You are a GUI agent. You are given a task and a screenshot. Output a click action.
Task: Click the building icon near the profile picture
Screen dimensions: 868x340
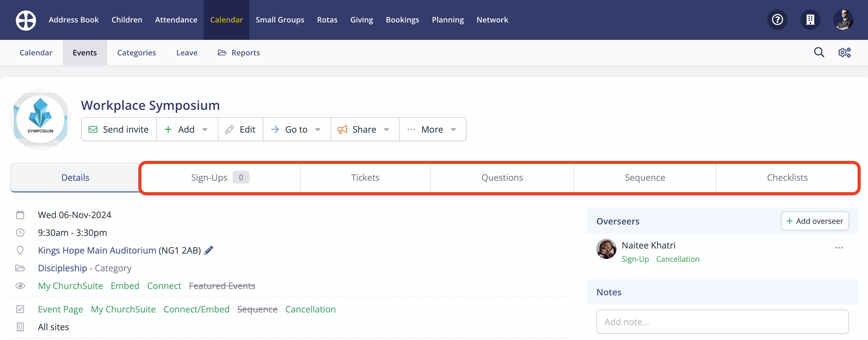(x=810, y=20)
